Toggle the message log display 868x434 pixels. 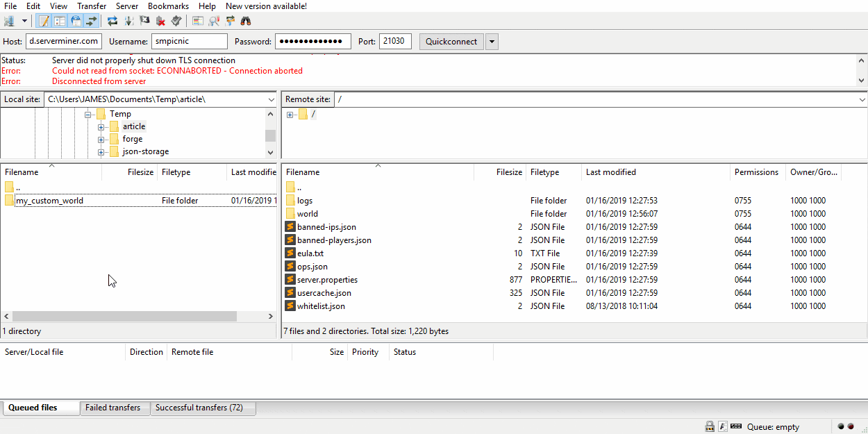tap(44, 21)
